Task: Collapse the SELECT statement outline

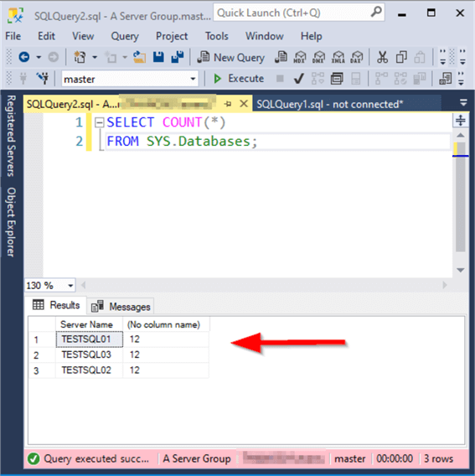Action: [x=99, y=122]
